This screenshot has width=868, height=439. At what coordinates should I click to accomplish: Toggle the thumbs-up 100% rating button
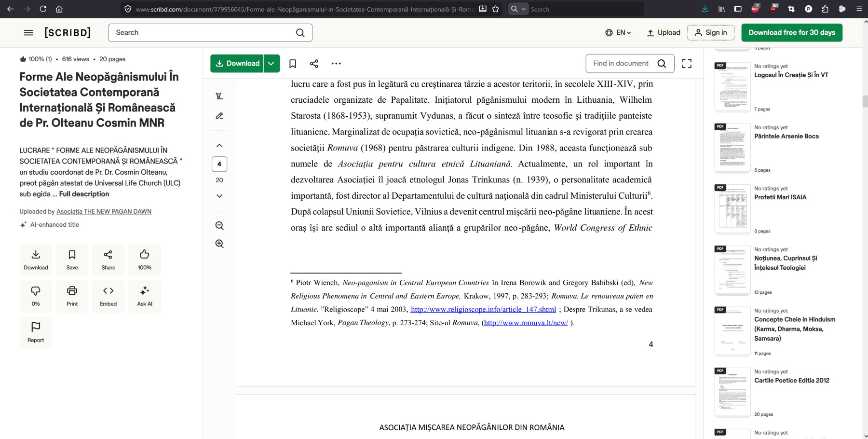pos(144,260)
